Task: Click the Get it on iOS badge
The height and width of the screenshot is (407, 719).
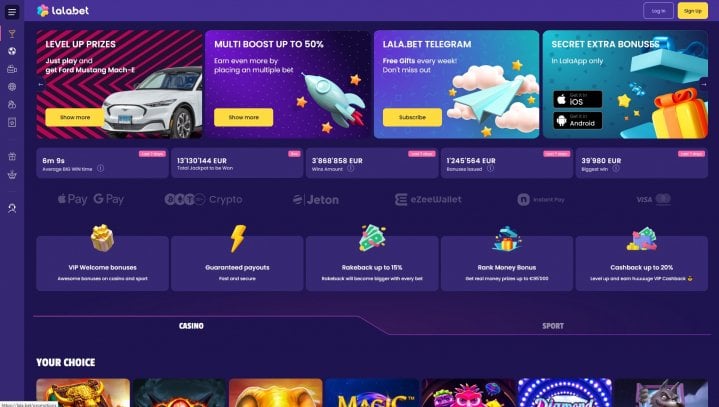Action: tap(577, 99)
